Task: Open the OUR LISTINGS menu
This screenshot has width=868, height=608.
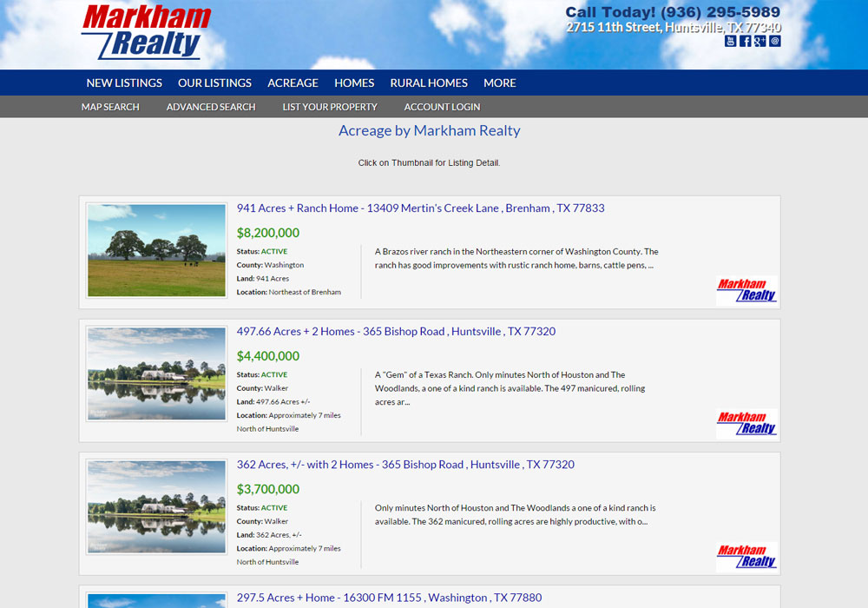Action: coord(214,83)
